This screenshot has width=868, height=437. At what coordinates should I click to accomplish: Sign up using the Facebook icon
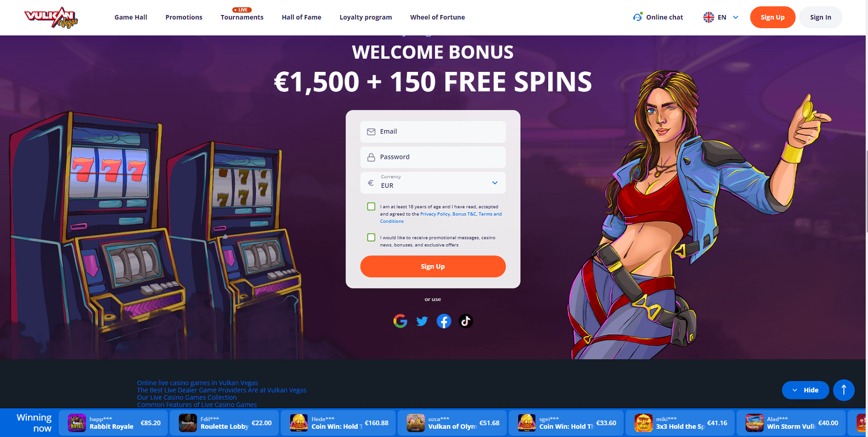(444, 321)
